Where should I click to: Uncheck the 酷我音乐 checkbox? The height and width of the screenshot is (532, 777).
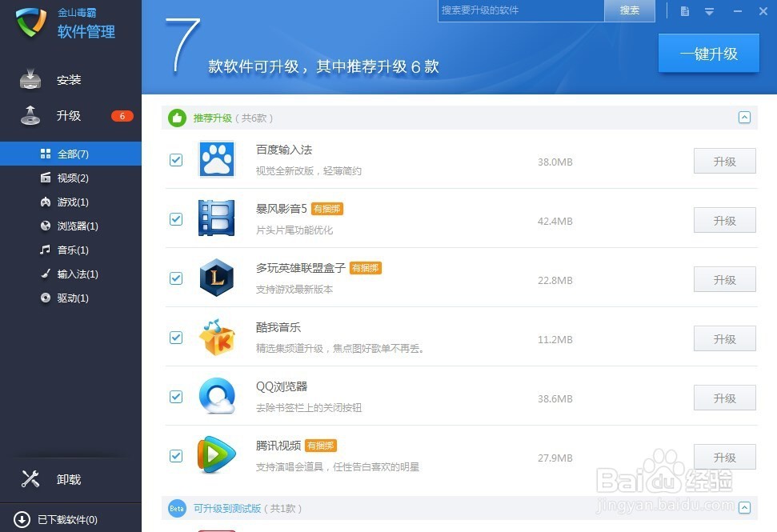click(x=176, y=338)
